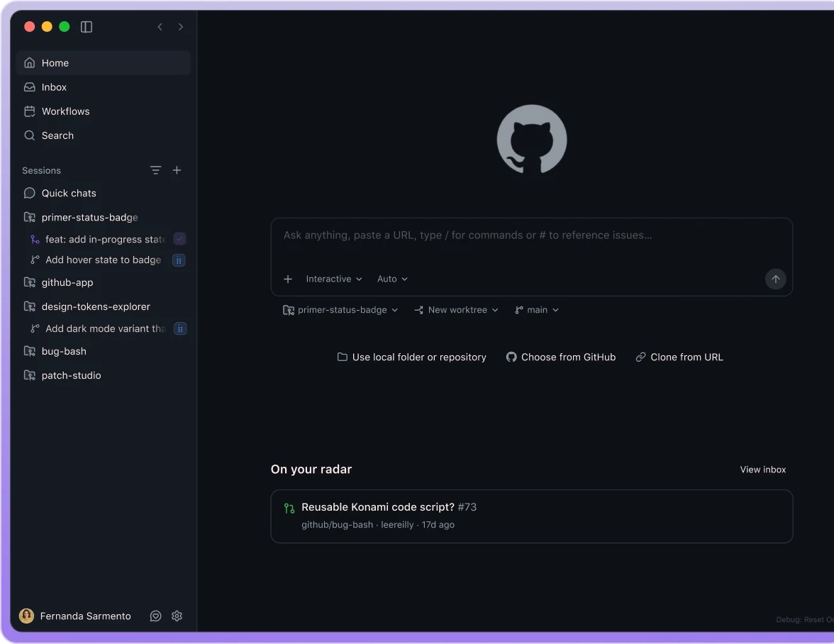The width and height of the screenshot is (834, 644).
Task: Open session feat: add in-progress state
Action: tap(99, 239)
